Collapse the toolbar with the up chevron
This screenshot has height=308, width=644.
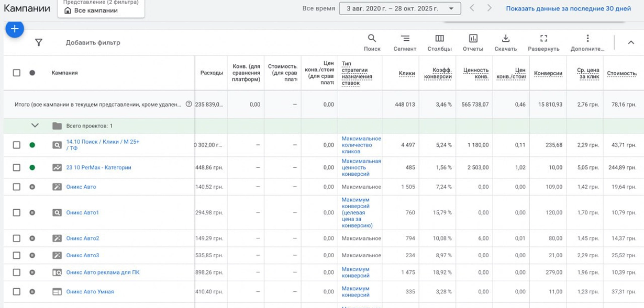tap(631, 43)
